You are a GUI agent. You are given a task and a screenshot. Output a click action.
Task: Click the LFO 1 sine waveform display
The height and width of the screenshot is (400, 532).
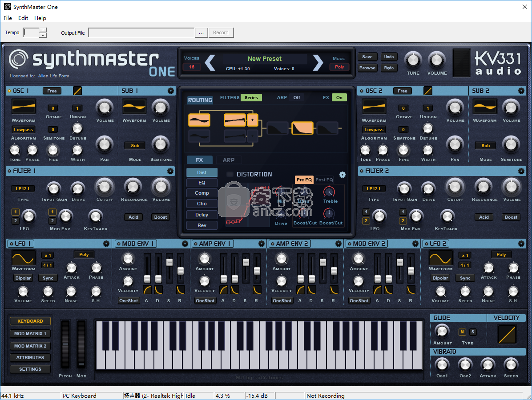click(24, 258)
